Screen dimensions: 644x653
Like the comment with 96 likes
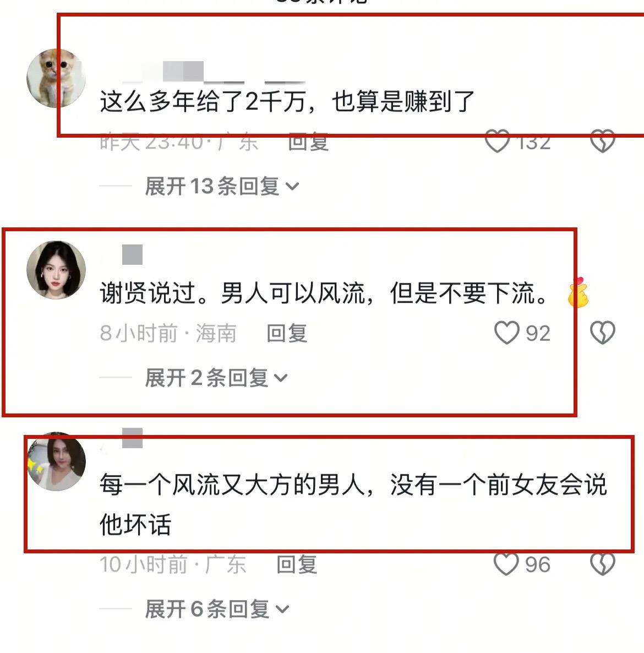pyautogui.click(x=506, y=564)
